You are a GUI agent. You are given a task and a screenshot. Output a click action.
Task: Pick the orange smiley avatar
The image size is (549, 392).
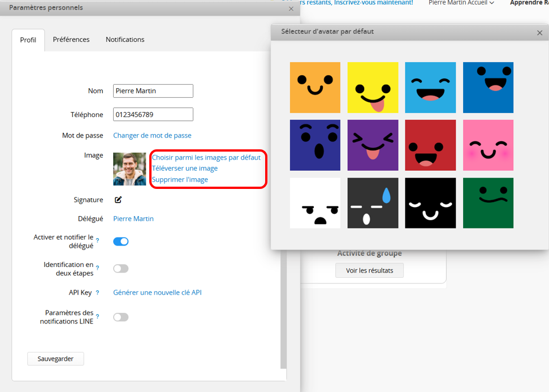[x=315, y=88]
